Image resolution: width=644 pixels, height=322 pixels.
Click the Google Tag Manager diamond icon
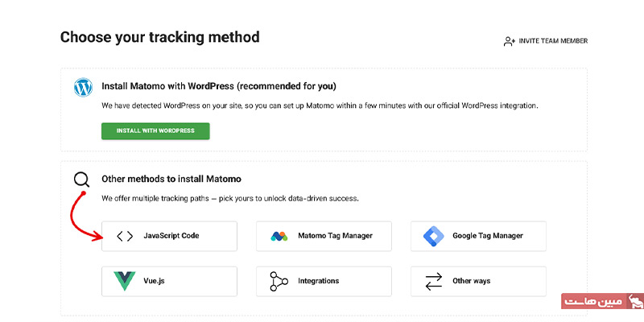[x=433, y=236]
